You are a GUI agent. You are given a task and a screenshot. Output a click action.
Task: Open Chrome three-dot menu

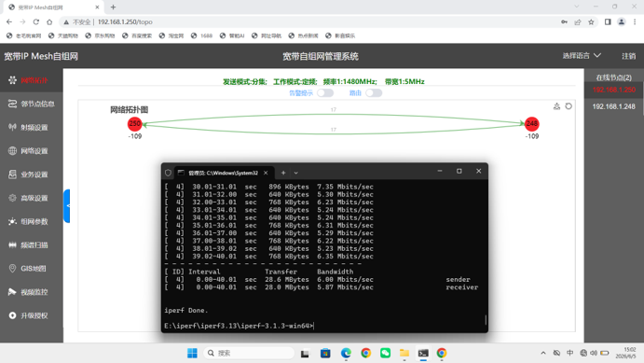point(635,21)
